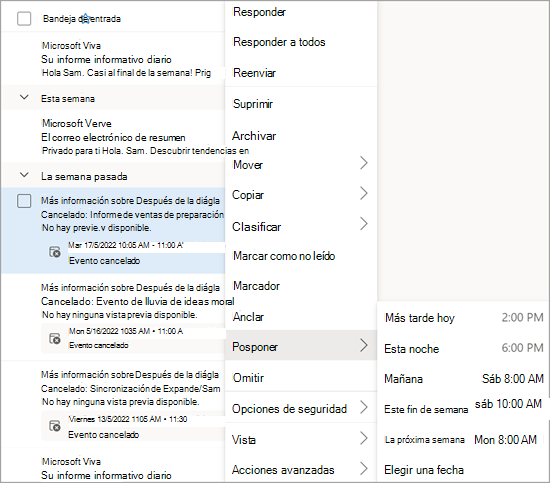The height and width of the screenshot is (483, 550).
Task: Click canceled-event calendar icon for Mar 17/5/2022
Action: point(55,251)
